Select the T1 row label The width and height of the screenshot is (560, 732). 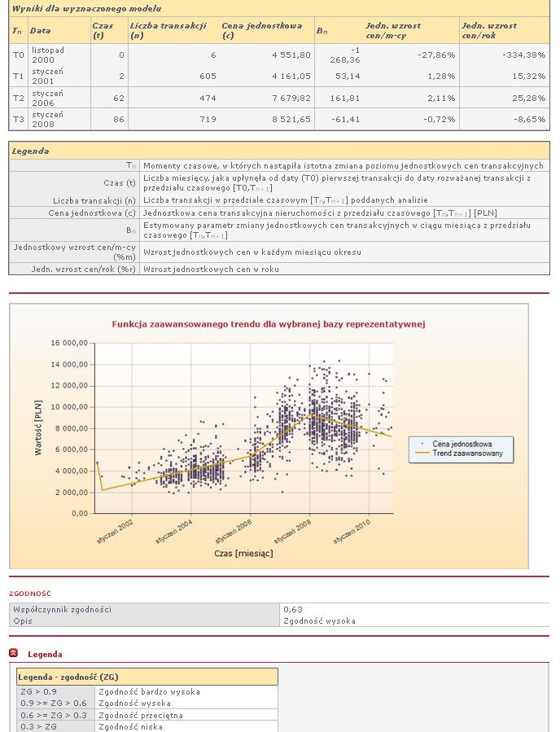pyautogui.click(x=18, y=76)
